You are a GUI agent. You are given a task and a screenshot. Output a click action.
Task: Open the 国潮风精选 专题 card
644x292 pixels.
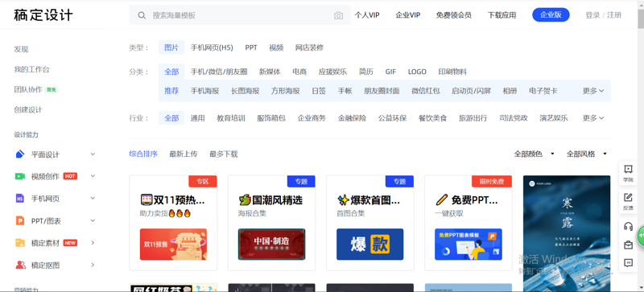[271, 223]
